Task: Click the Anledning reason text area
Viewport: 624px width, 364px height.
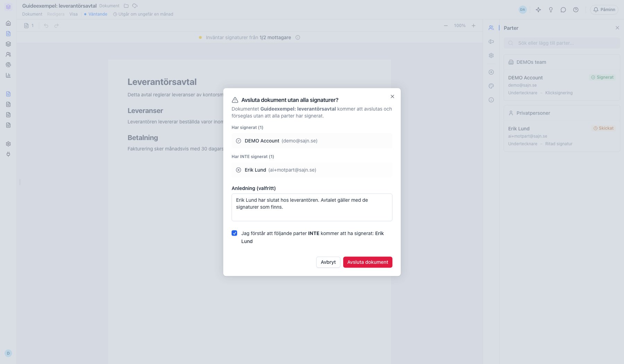Action: [x=312, y=207]
